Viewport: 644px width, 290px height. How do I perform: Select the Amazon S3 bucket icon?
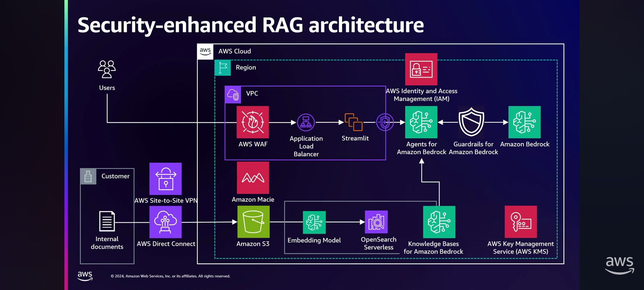pos(253,222)
